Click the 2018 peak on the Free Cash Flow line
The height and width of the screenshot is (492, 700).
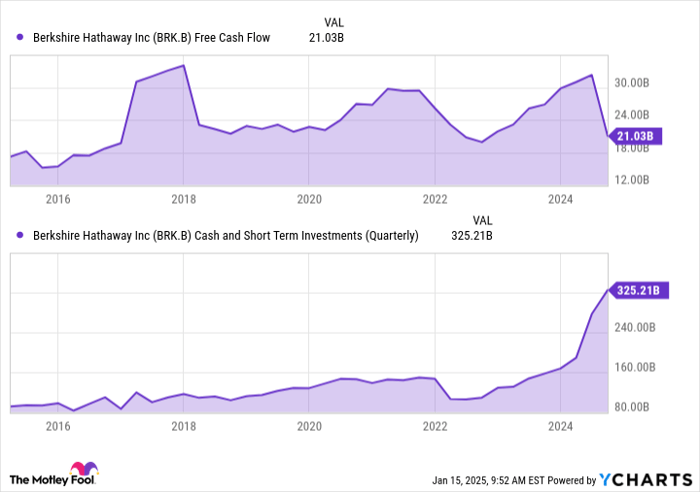183,66
